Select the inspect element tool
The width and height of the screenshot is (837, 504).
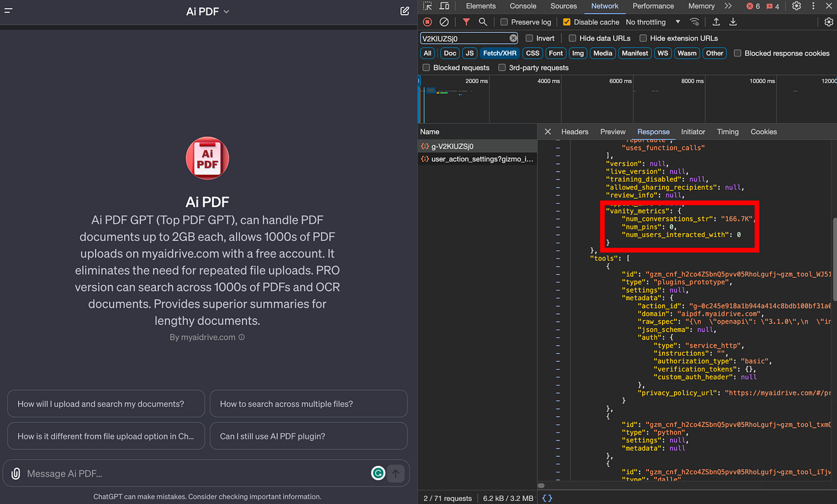(426, 6)
